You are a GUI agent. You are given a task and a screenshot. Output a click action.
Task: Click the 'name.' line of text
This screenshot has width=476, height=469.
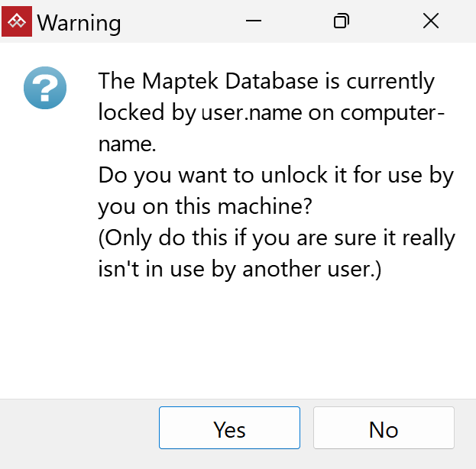(x=127, y=144)
